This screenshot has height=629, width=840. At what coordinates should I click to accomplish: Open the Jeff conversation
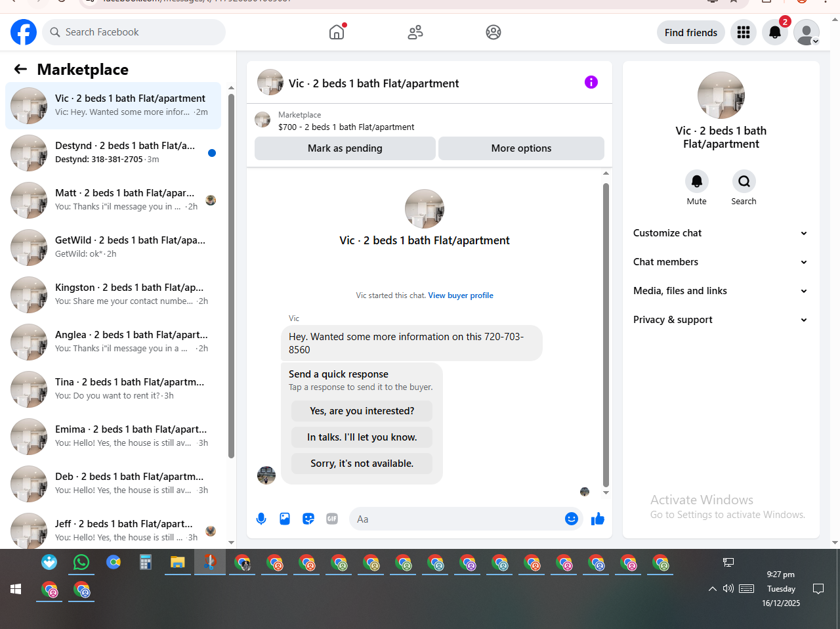coord(113,529)
